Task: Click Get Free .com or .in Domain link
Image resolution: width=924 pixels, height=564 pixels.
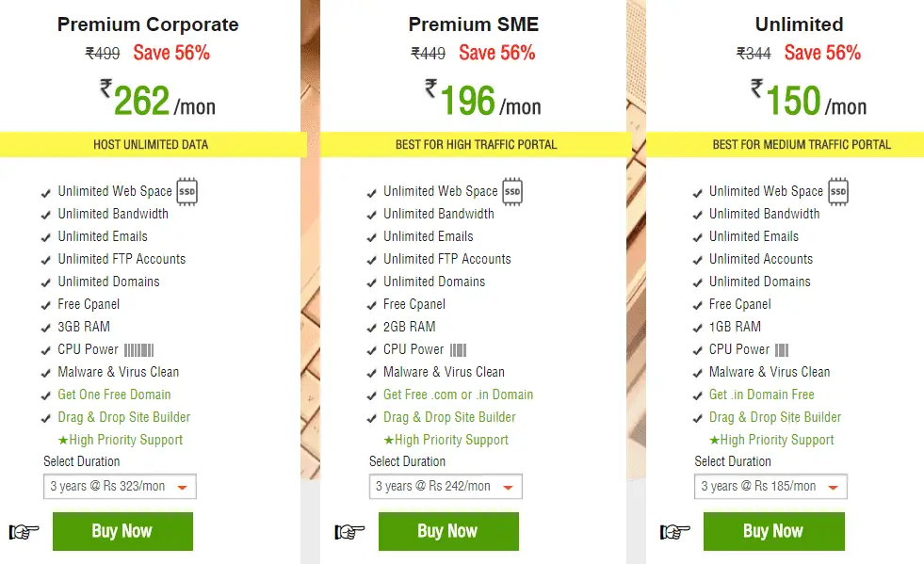Action: [x=458, y=395]
